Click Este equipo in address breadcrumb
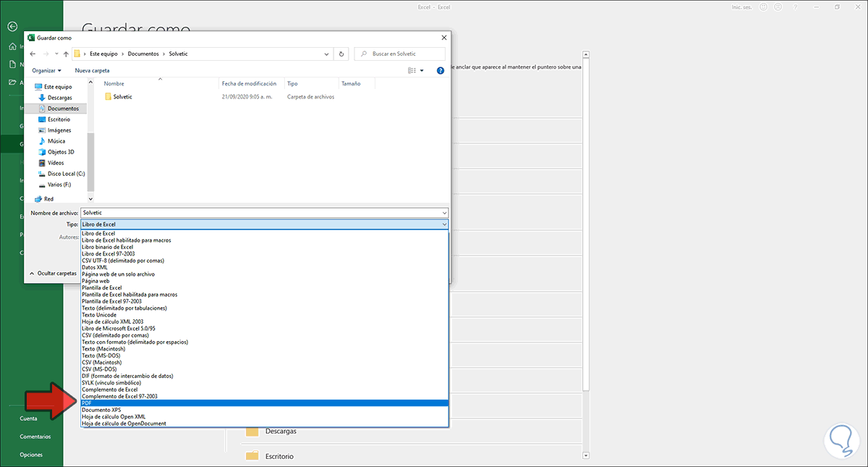Screen dimensions: 868x467 point(105,54)
